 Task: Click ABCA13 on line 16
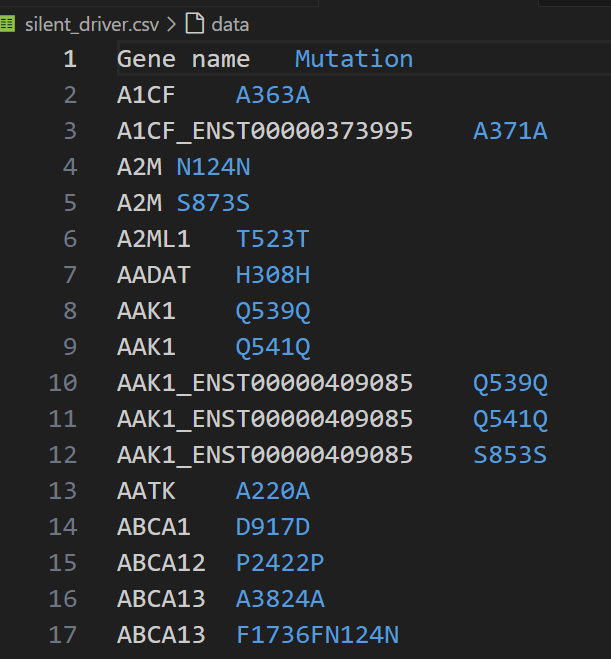coord(161,599)
